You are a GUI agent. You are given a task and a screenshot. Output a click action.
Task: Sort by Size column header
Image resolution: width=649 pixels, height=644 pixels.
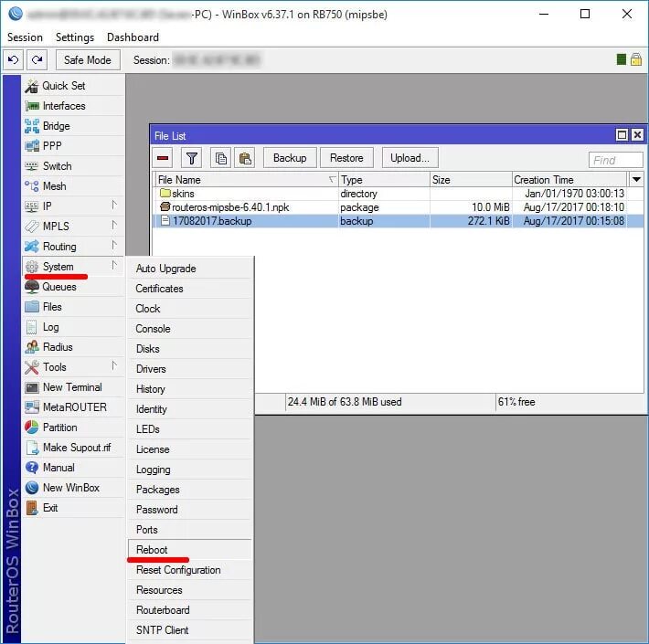[471, 180]
